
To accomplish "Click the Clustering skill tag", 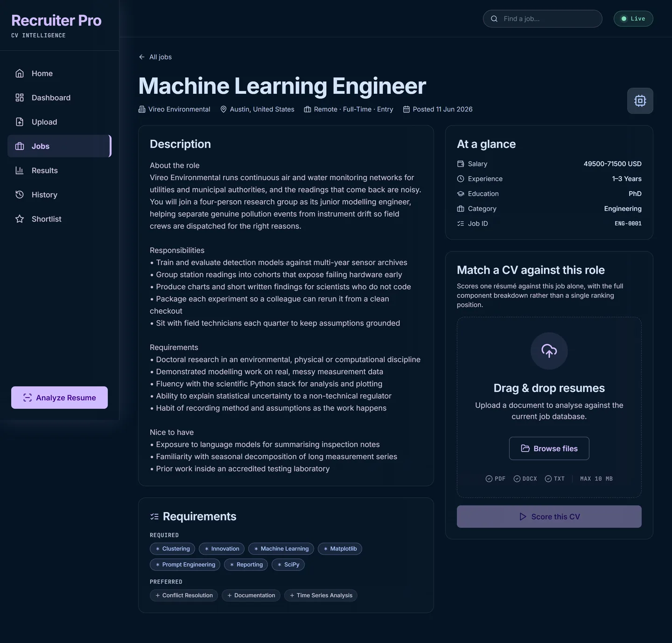I will [173, 549].
